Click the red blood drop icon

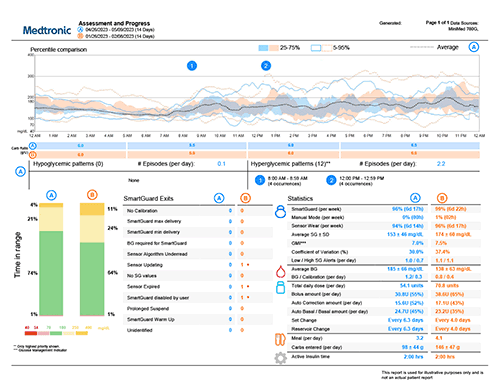[x=280, y=272]
